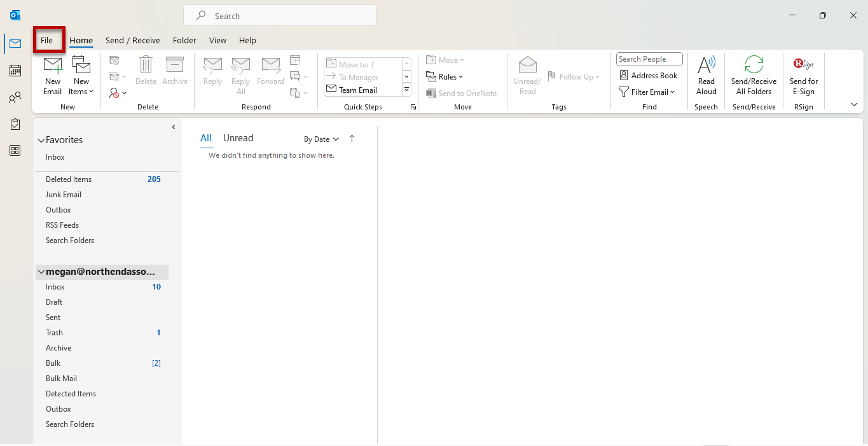Toggle Unread/Read status in the Tags group

[527, 75]
